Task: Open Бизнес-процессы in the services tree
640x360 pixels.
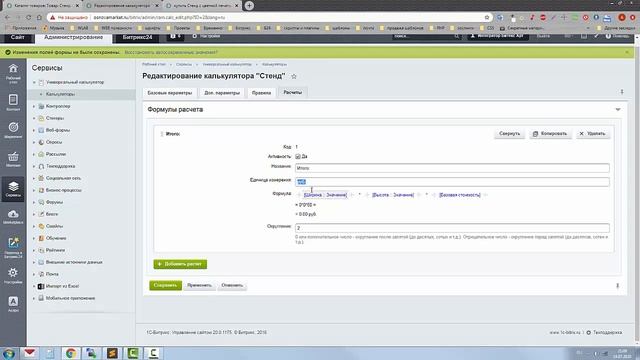Action: [x=63, y=190]
